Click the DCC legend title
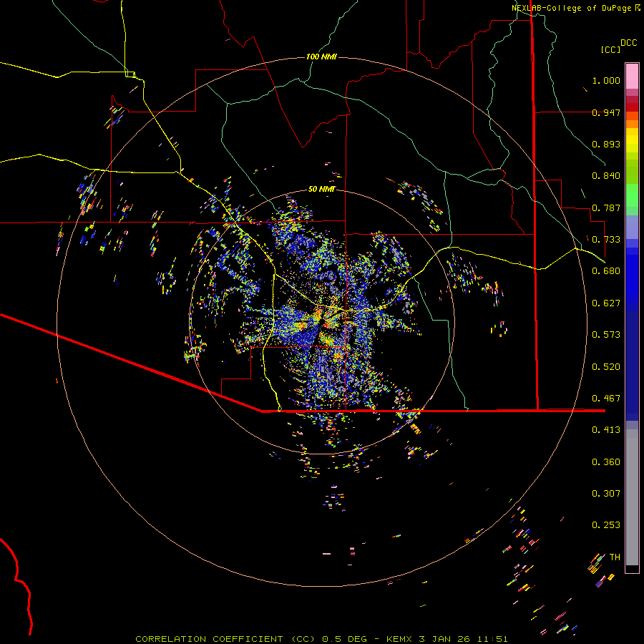The width and height of the screenshot is (644, 644). [x=628, y=43]
